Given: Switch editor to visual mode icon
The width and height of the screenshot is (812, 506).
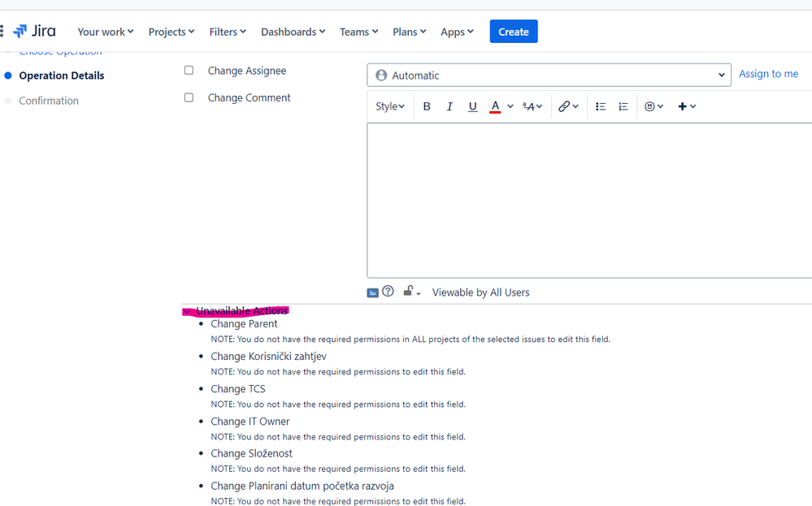Looking at the screenshot, I should pos(373,293).
